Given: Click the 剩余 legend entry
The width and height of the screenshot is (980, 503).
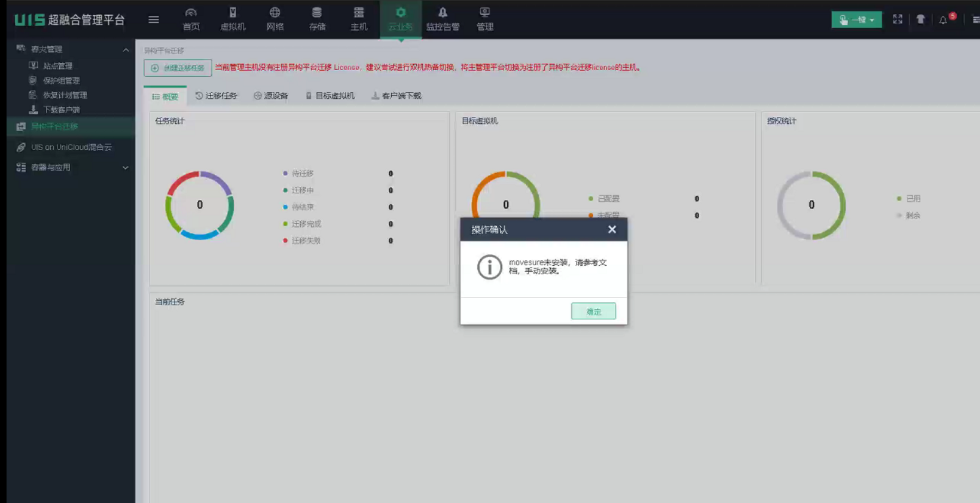Looking at the screenshot, I should click(909, 216).
